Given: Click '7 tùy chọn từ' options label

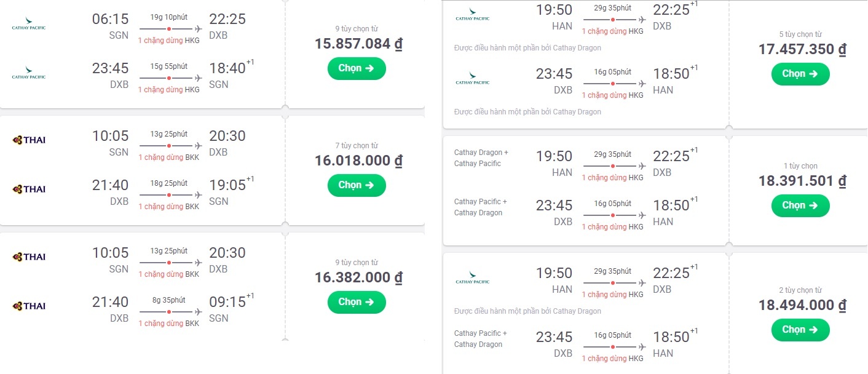Looking at the screenshot, I should 357,146.
